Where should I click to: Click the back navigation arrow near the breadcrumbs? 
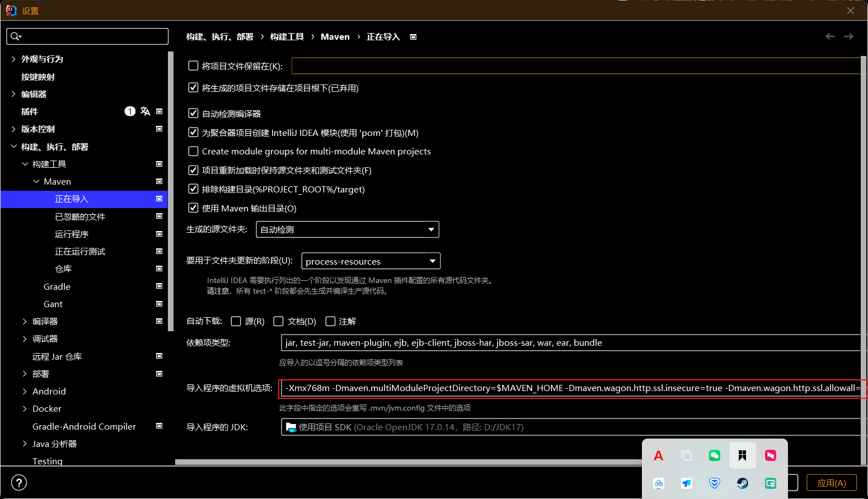(830, 36)
